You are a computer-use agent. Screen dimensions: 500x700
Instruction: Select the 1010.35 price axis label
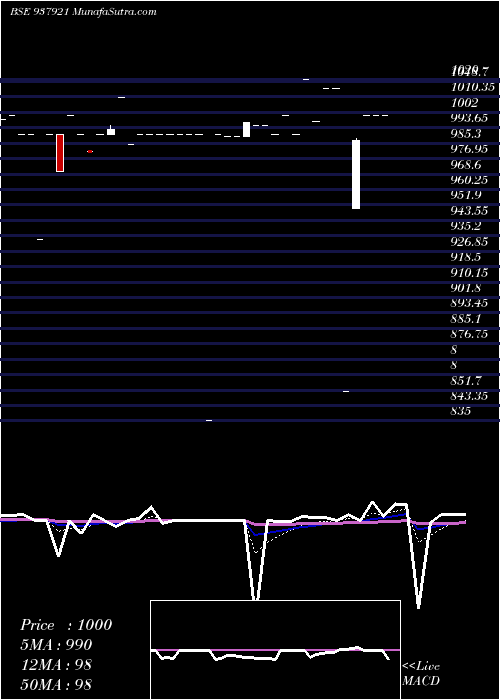click(x=472, y=87)
